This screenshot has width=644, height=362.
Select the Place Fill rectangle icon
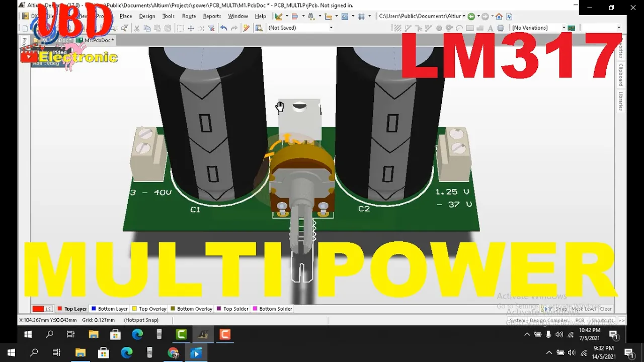pyautogui.click(x=470, y=28)
